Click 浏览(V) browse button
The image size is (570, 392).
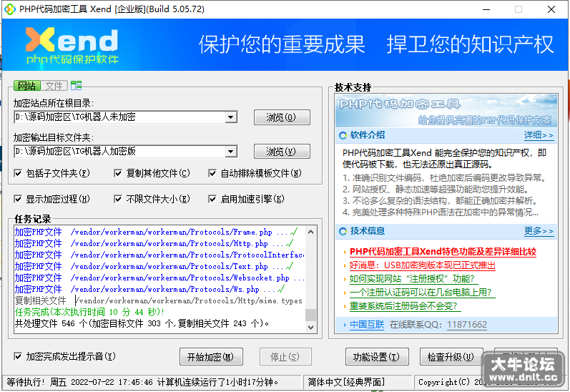(282, 151)
